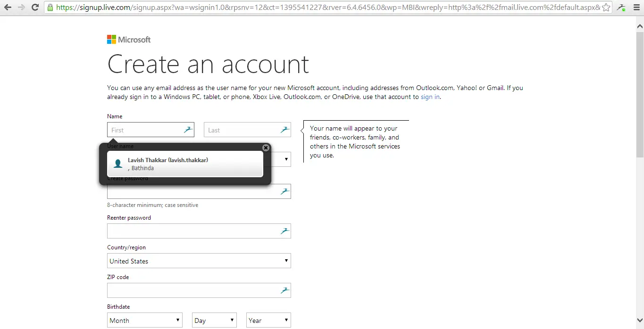Click autofill icon in First name field

tap(188, 130)
